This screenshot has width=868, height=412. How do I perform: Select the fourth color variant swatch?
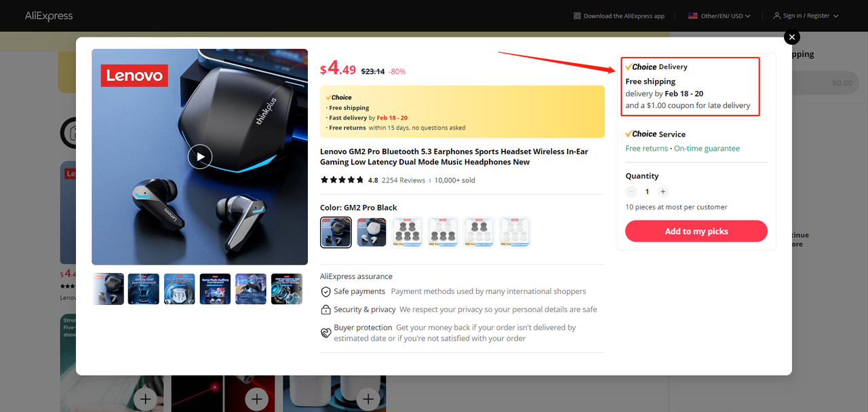(443, 232)
